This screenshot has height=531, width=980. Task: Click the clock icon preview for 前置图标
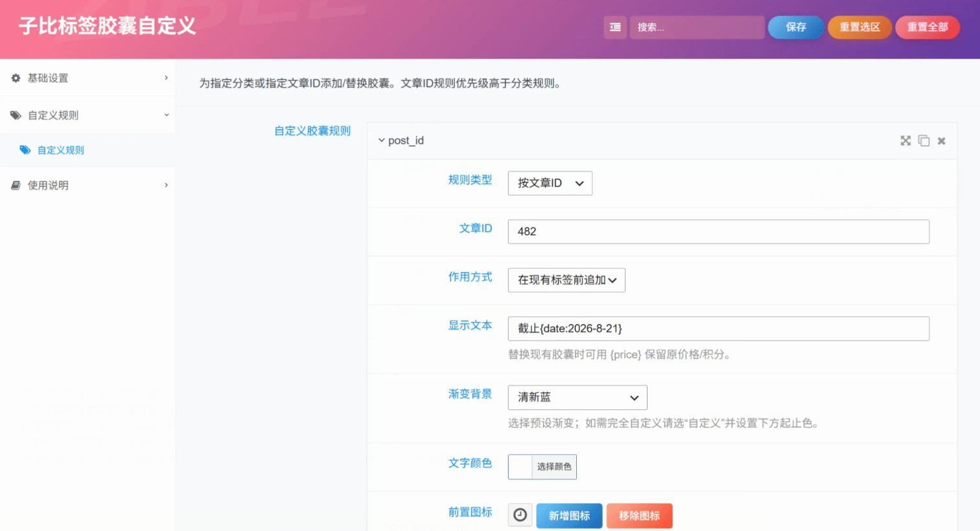click(520, 515)
